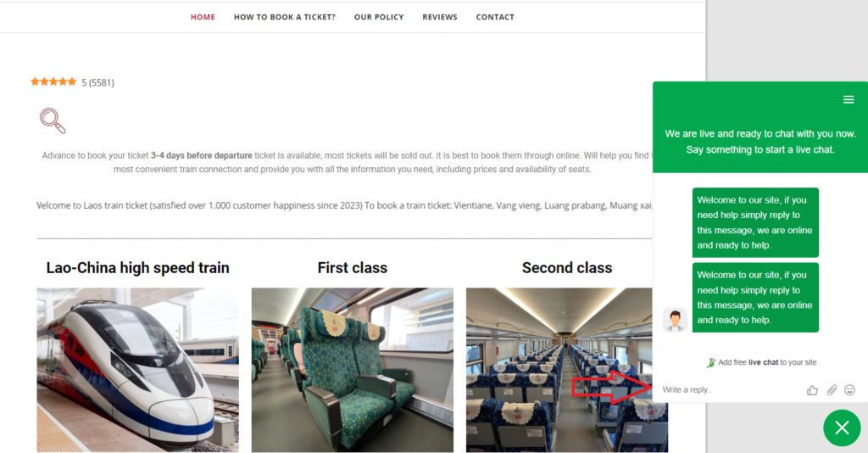This screenshot has height=453, width=868.
Task: Click the Write a reply input field
Action: [x=731, y=390]
